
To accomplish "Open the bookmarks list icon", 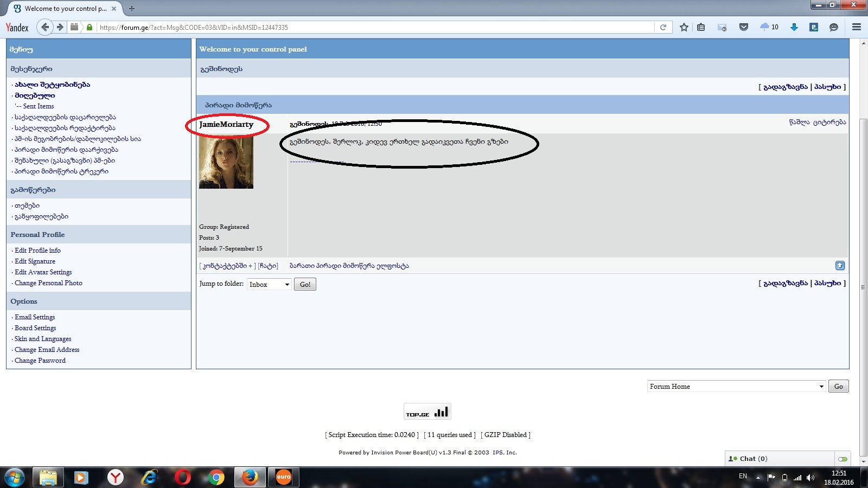I will [x=701, y=27].
